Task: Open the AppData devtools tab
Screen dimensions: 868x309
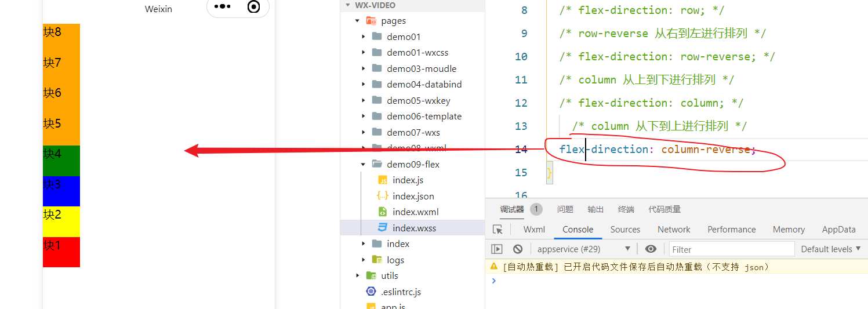Action: click(839, 230)
